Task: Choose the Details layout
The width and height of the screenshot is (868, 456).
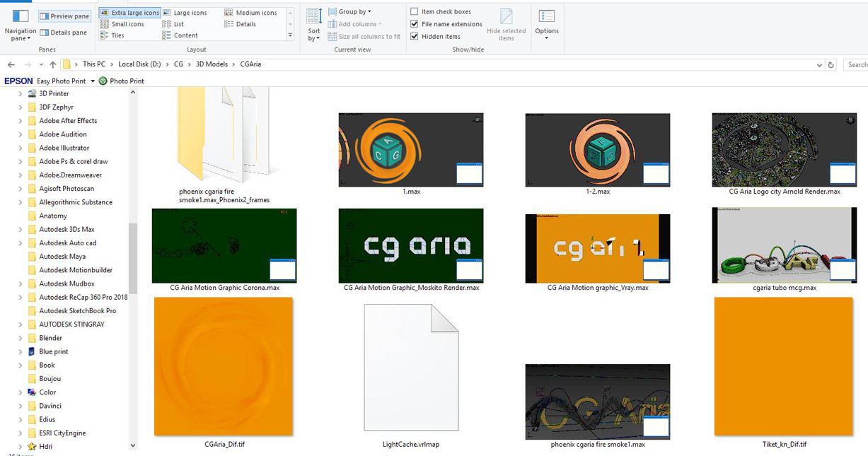Action: click(x=241, y=24)
